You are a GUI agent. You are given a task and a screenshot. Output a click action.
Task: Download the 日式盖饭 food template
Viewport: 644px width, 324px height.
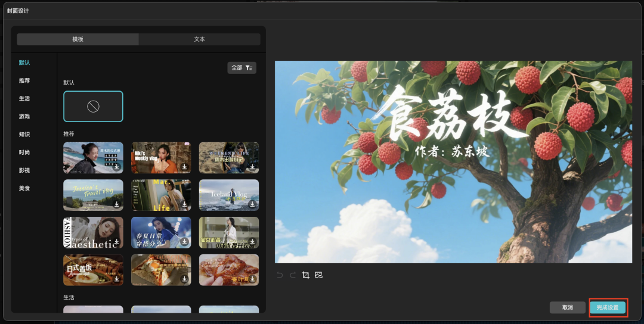117,279
